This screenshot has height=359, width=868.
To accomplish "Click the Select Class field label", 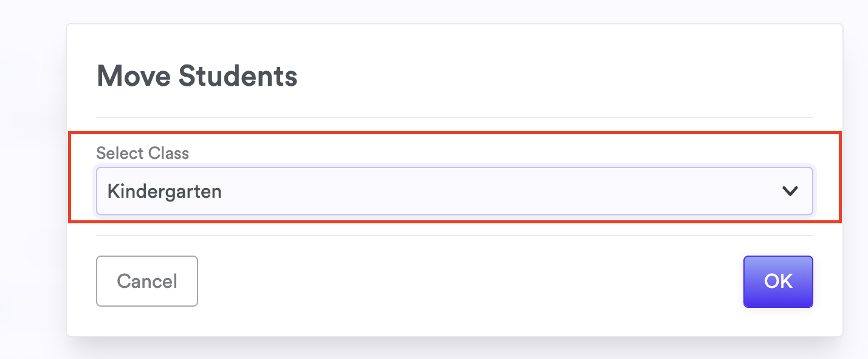I will 142,153.
